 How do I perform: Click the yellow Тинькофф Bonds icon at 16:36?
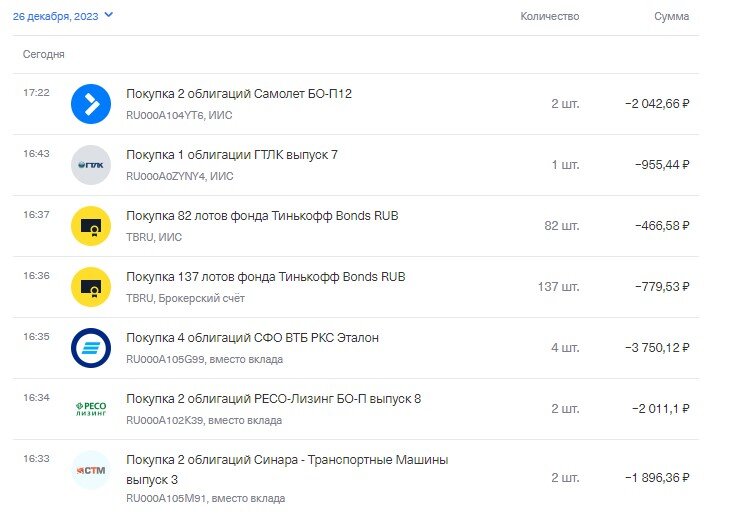click(91, 287)
